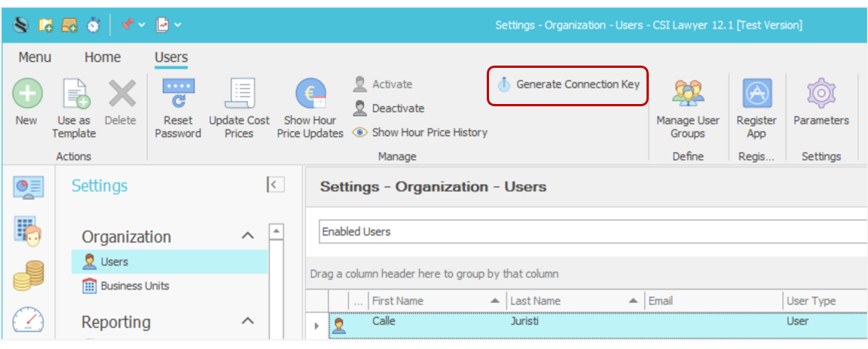Click Show Hour Price Updates icon
Screen dimensions: 868x349
click(x=310, y=95)
